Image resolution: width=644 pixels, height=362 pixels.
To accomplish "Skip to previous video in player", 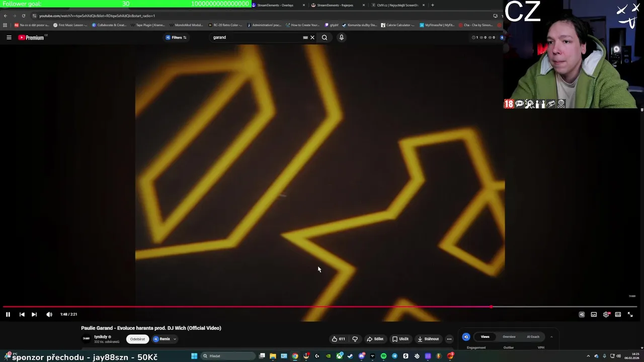I will [x=22, y=314].
